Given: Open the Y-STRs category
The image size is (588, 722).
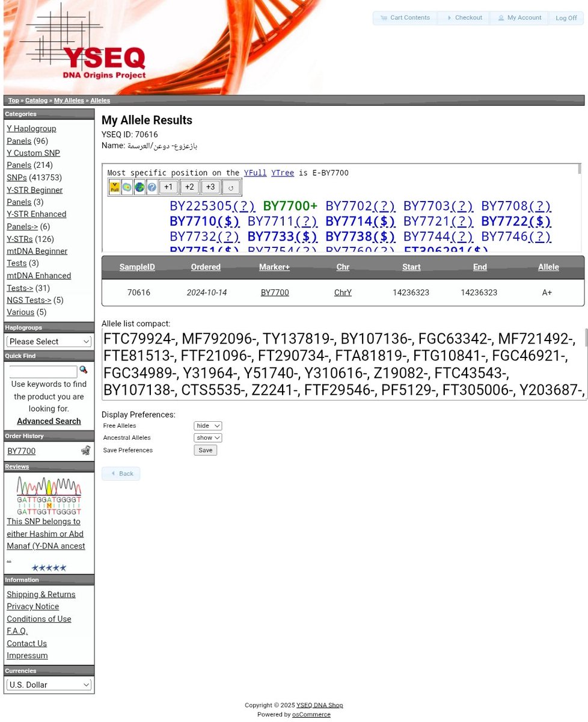Looking at the screenshot, I should (20, 239).
